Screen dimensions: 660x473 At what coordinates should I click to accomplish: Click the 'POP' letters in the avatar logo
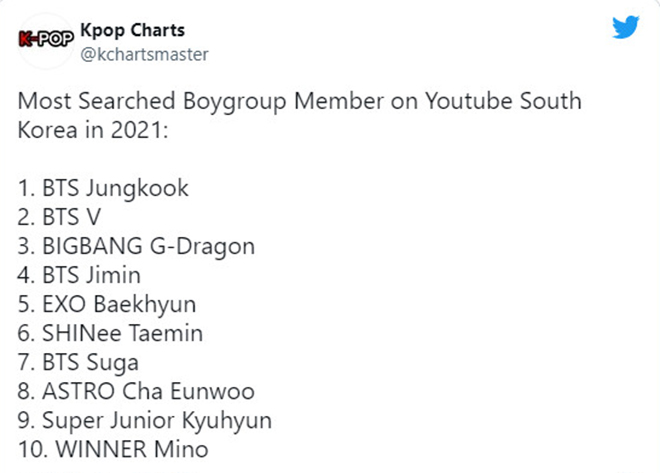(x=56, y=39)
